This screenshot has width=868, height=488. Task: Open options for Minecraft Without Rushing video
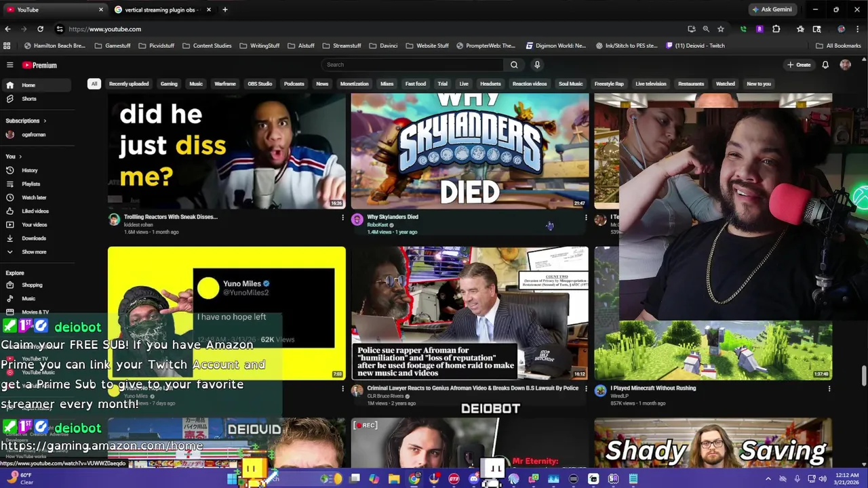click(829, 389)
